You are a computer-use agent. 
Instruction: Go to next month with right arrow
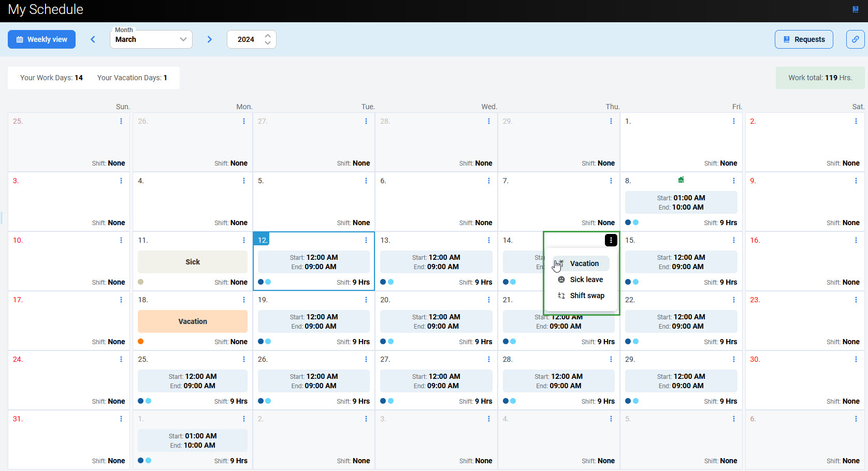click(210, 39)
